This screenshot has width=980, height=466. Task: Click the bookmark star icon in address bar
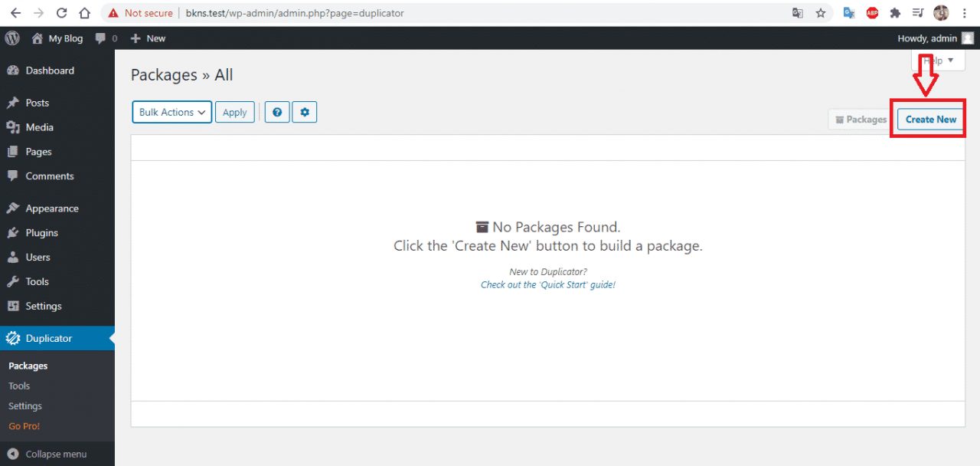(x=821, y=13)
